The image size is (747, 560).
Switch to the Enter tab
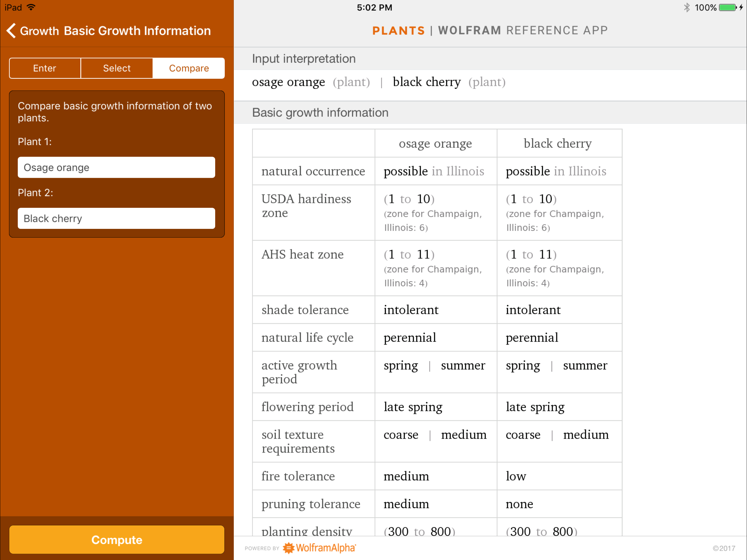tap(45, 68)
